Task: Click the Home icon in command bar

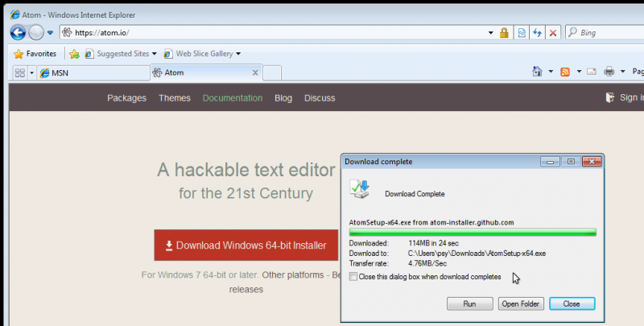Action: (x=537, y=72)
